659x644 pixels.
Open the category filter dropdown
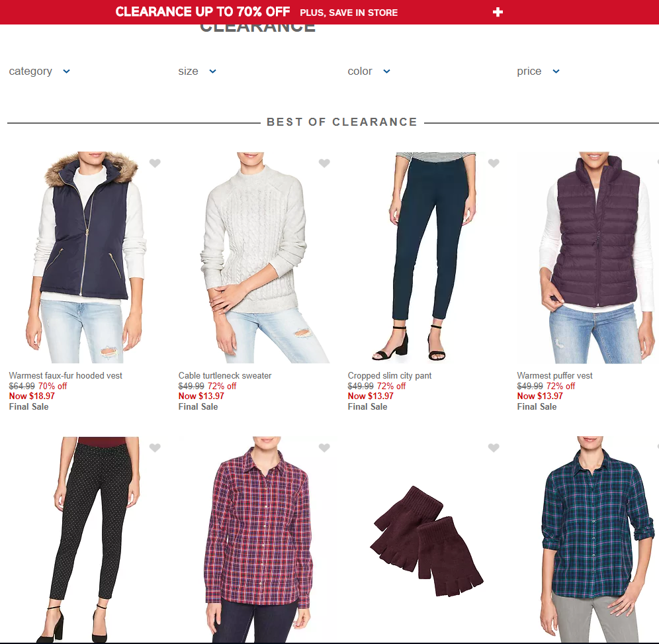tap(40, 71)
